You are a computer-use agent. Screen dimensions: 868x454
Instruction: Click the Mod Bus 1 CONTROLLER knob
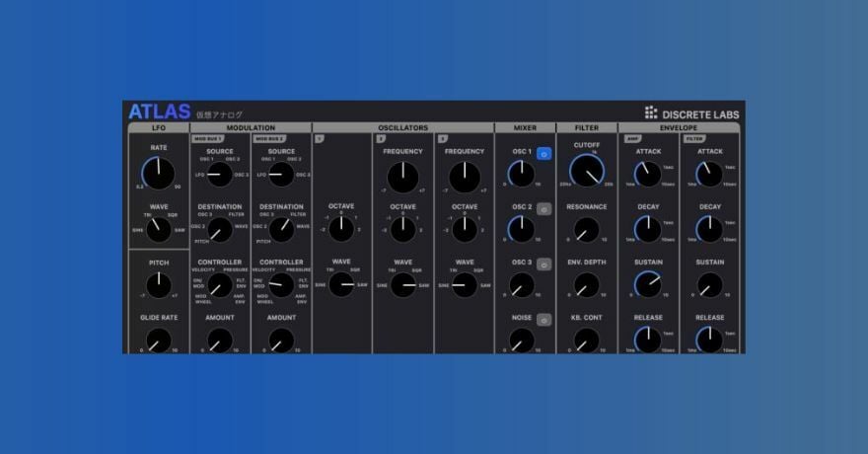[220, 285]
